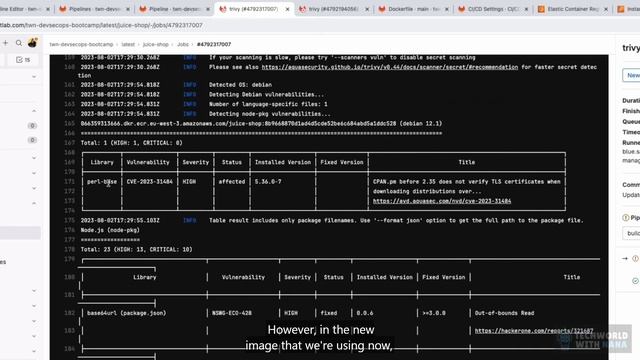Open the CI/CD Settings browser tab
This screenshot has width=640, height=360.
[x=493, y=9]
